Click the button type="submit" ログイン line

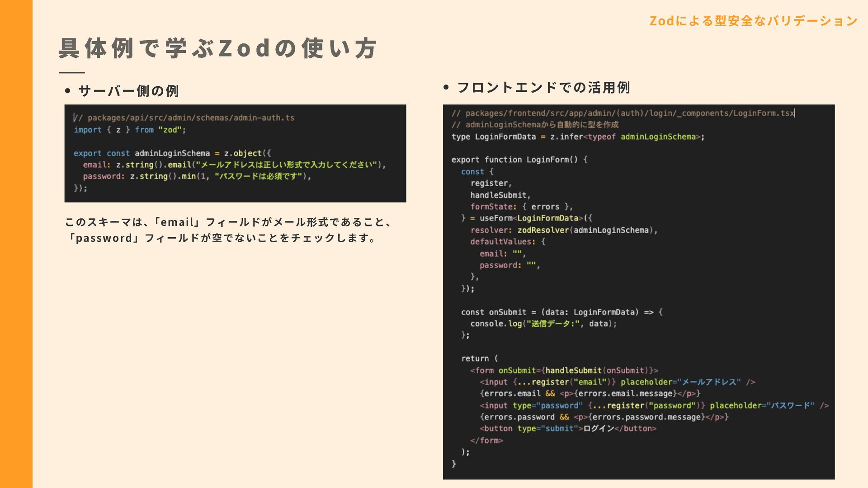pyautogui.click(x=567, y=429)
